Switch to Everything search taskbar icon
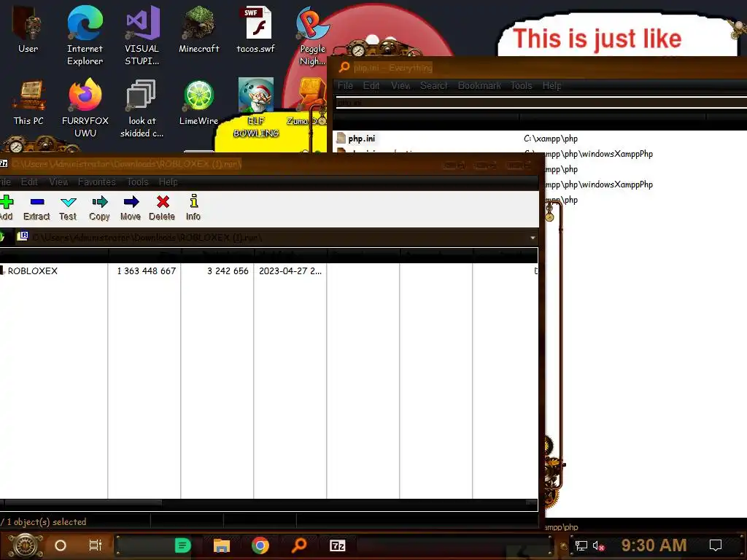The image size is (747, 560). click(298, 545)
